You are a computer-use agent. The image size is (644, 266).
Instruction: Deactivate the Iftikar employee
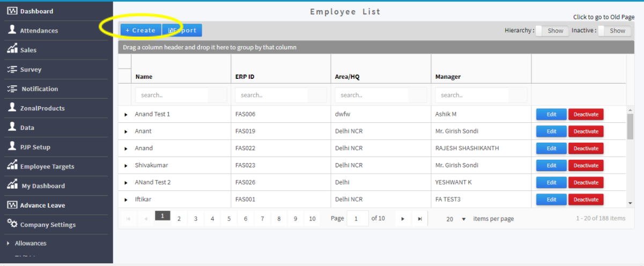tap(586, 199)
